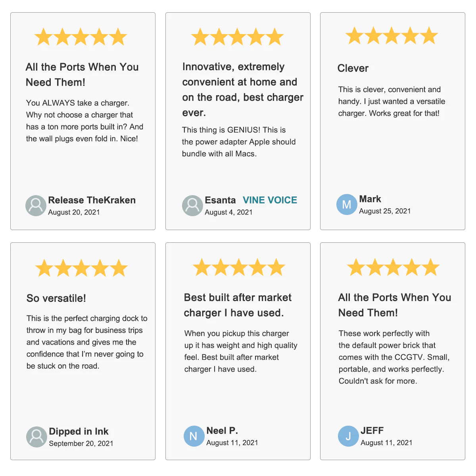Image resolution: width=476 pixels, height=476 pixels.
Task: Click the 'Innovative, extremely convenient' review title
Action: pos(242,90)
